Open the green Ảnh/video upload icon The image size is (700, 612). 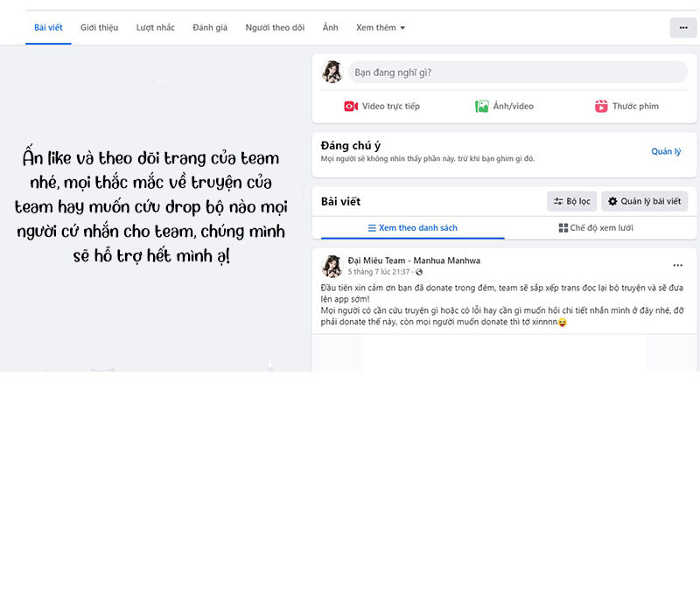[482, 106]
